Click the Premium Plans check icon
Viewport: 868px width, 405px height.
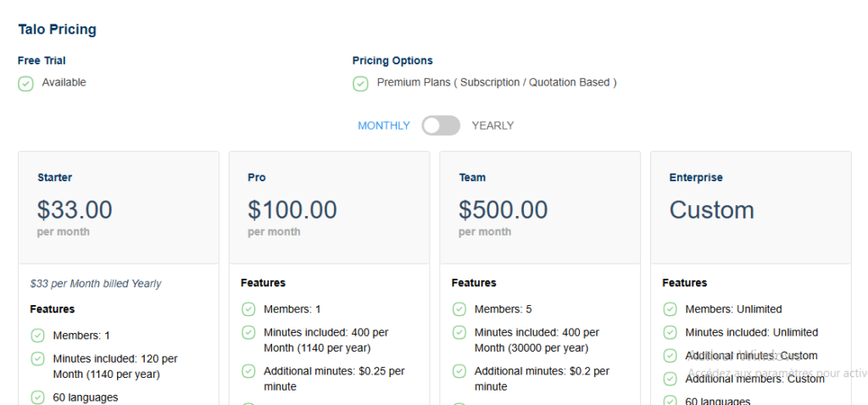point(360,83)
